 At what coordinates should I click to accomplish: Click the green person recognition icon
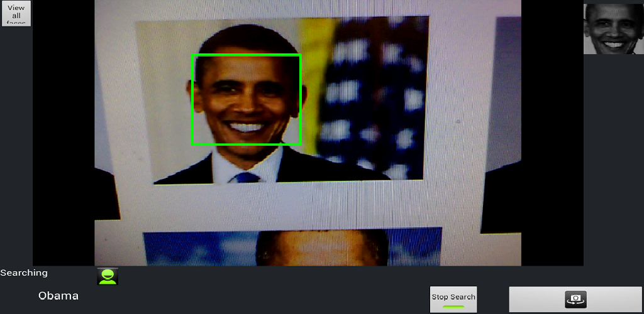108,276
